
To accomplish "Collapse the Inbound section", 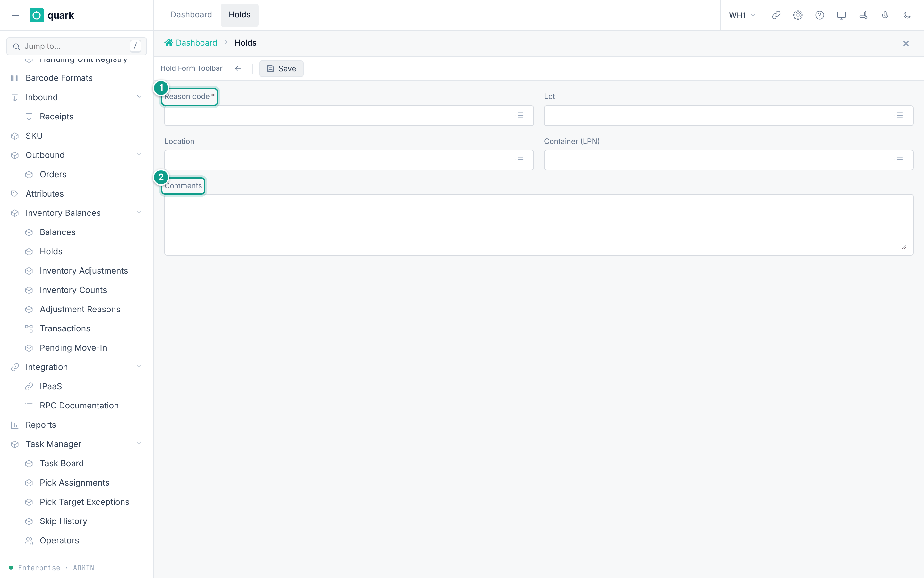I will pos(139,97).
